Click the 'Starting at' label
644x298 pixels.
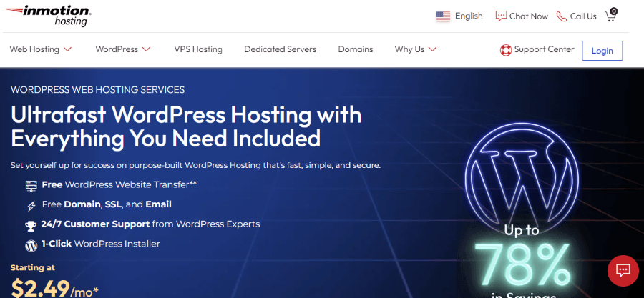pos(32,268)
